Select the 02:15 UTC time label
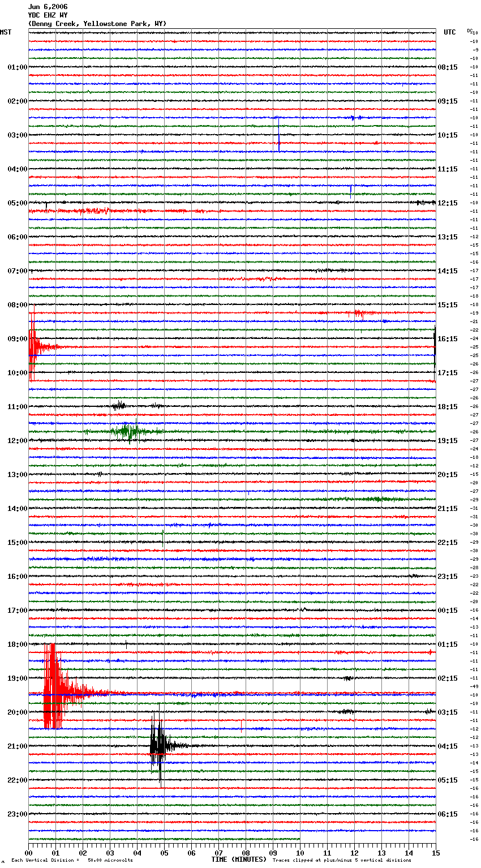The height and width of the screenshot is (868, 481). point(448,678)
